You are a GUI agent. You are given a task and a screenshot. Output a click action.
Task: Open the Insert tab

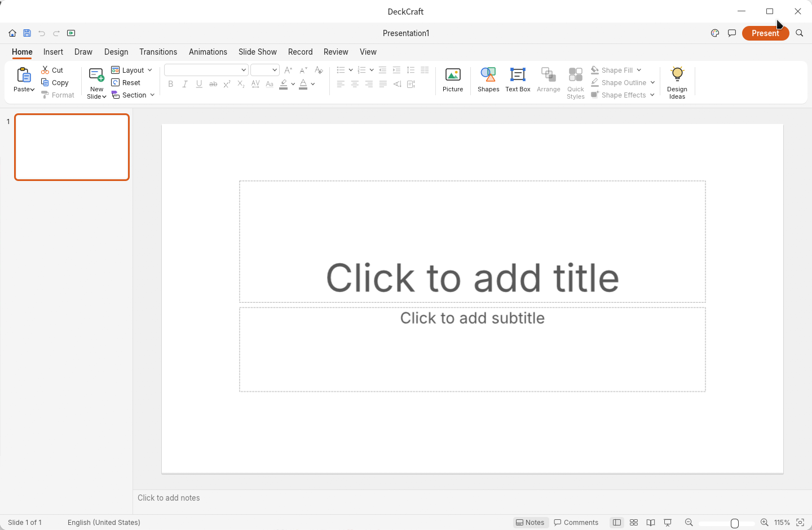53,52
